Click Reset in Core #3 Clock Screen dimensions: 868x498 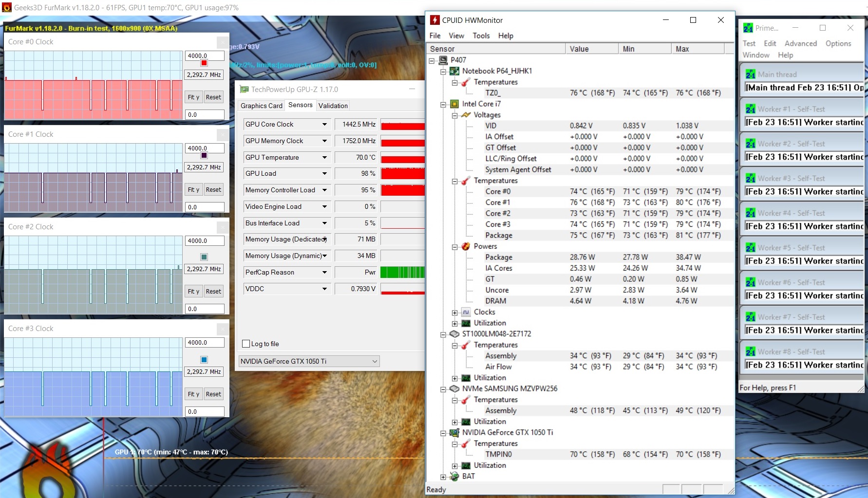[x=213, y=394]
